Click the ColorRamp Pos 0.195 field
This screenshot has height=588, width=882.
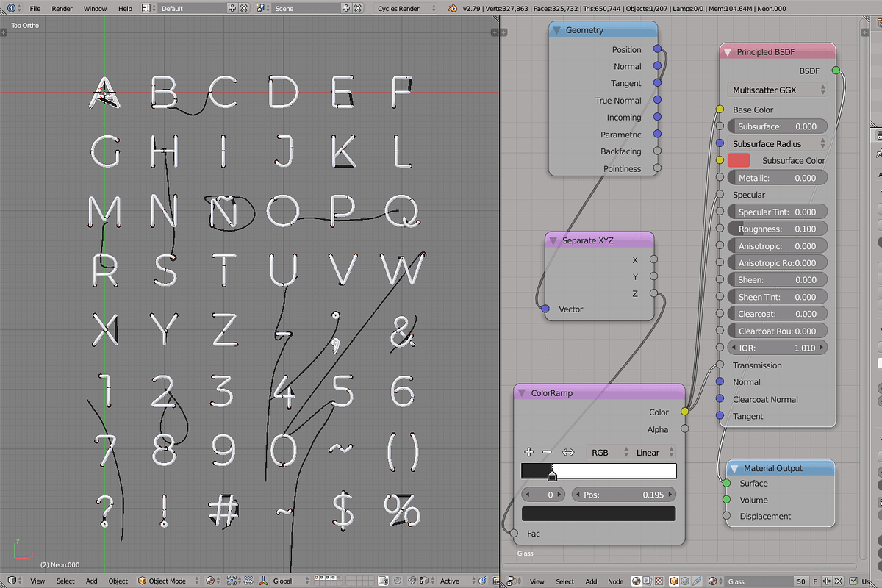coord(623,495)
